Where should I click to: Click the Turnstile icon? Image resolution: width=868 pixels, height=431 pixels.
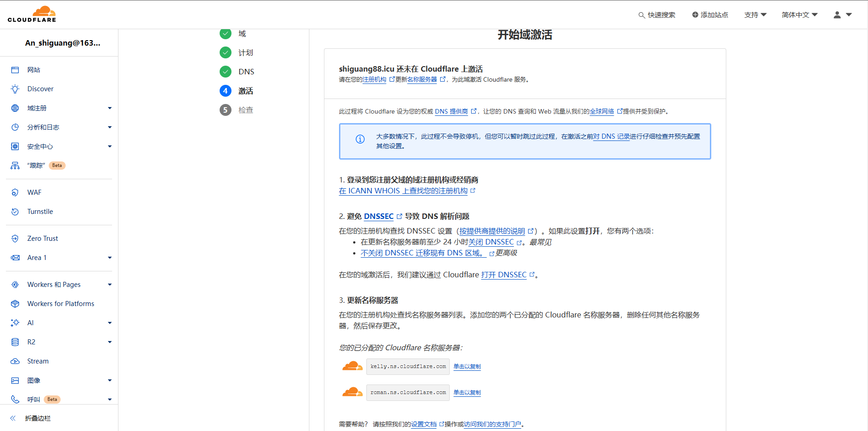click(x=15, y=212)
